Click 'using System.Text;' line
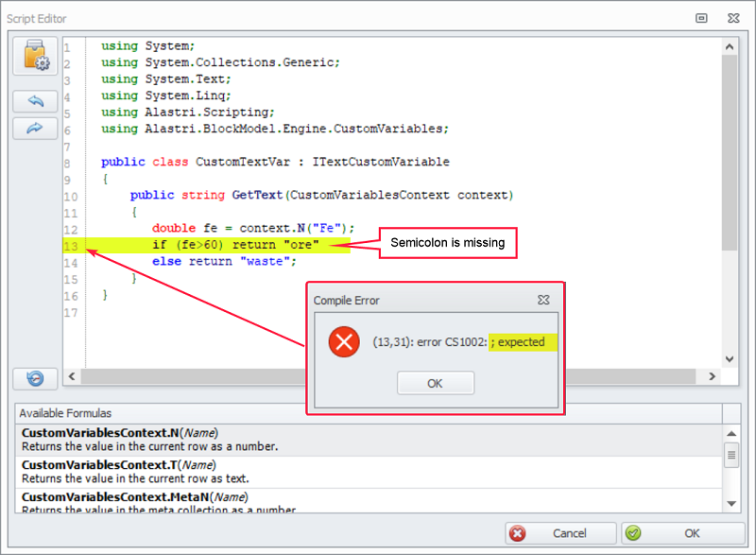The height and width of the screenshot is (555, 756). click(166, 79)
